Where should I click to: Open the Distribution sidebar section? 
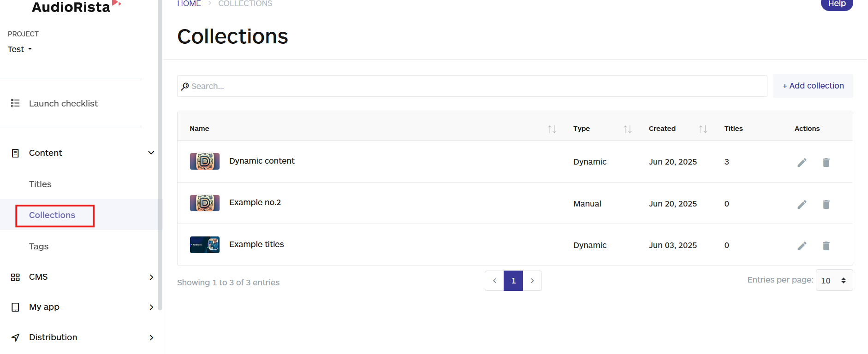coord(53,337)
